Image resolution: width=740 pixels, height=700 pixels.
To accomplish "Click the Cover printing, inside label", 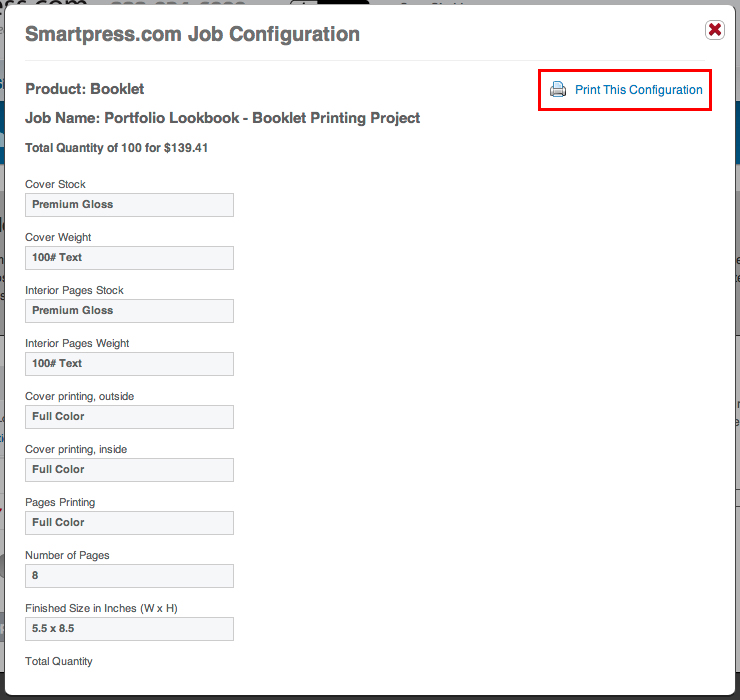I will 76,449.
